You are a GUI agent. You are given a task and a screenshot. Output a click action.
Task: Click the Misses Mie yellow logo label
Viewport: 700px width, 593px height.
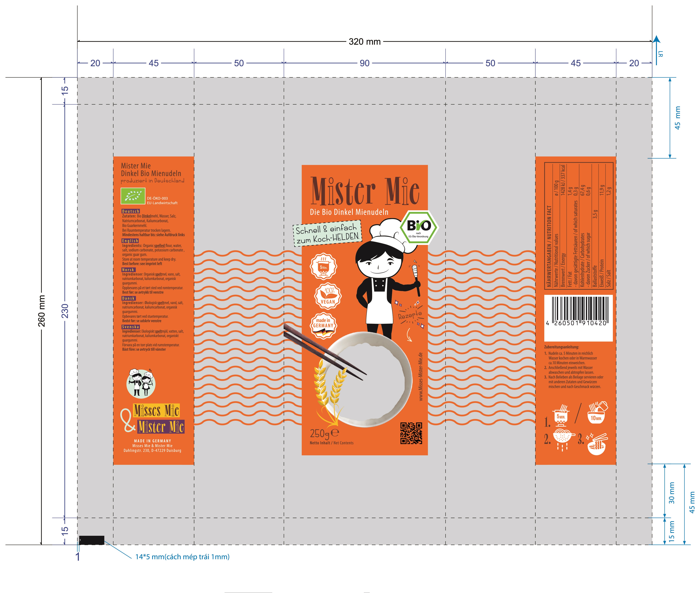click(156, 411)
